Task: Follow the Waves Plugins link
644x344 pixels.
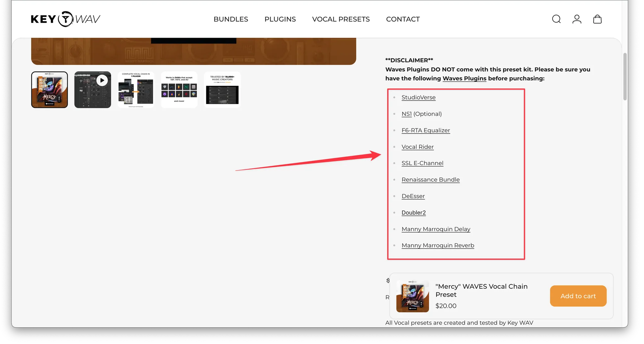Action: [464, 79]
